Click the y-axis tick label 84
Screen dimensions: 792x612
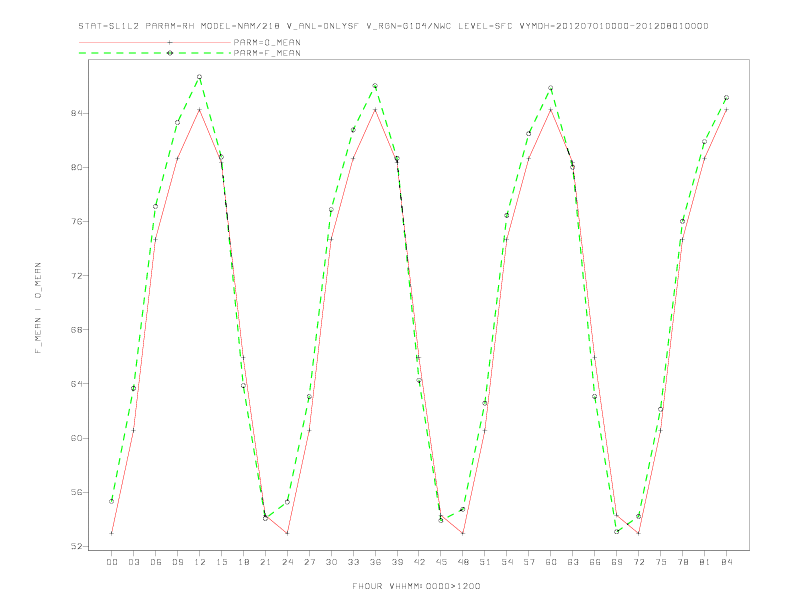[76, 113]
